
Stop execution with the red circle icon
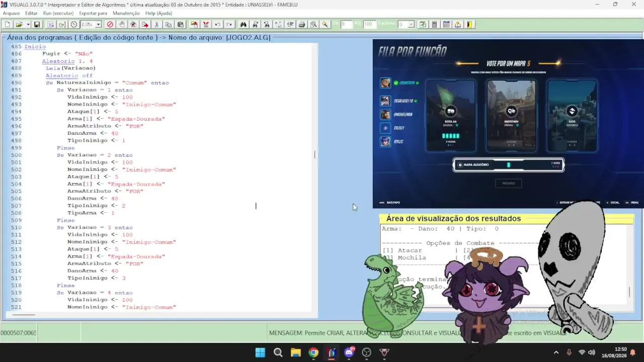point(110,24)
